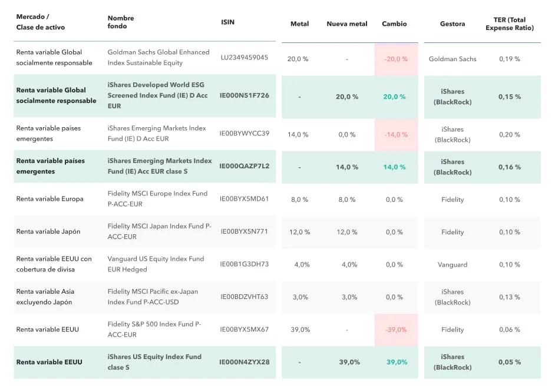
Task: Click the green 39,0 % change value
Action: pos(397,362)
